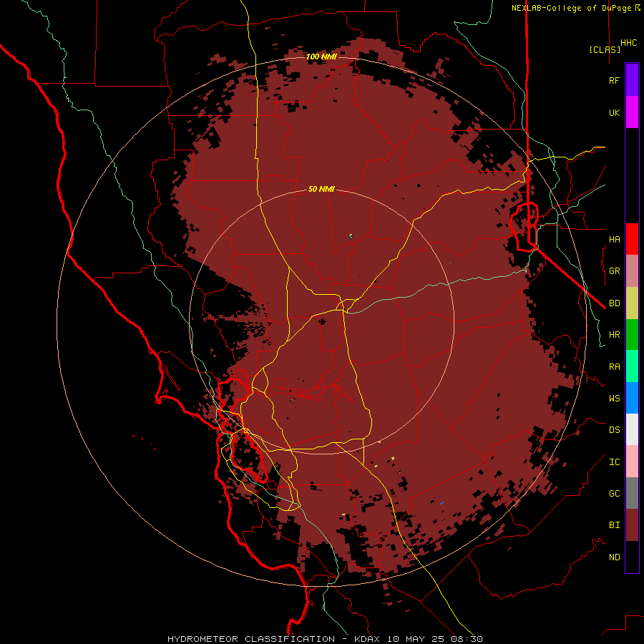Click the HA red legend swatch
This screenshot has width=644, height=644.
632,239
